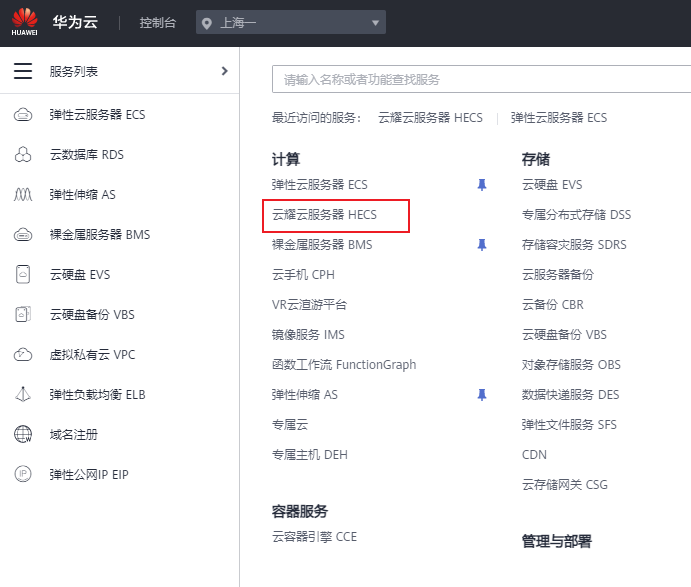Select 云硬盘备份 VBS in sidebar
The height and width of the screenshot is (587, 691).
[92, 314]
